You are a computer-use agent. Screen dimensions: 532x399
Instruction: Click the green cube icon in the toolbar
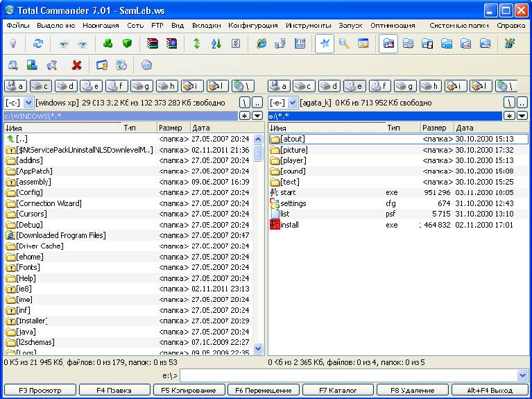(127, 44)
